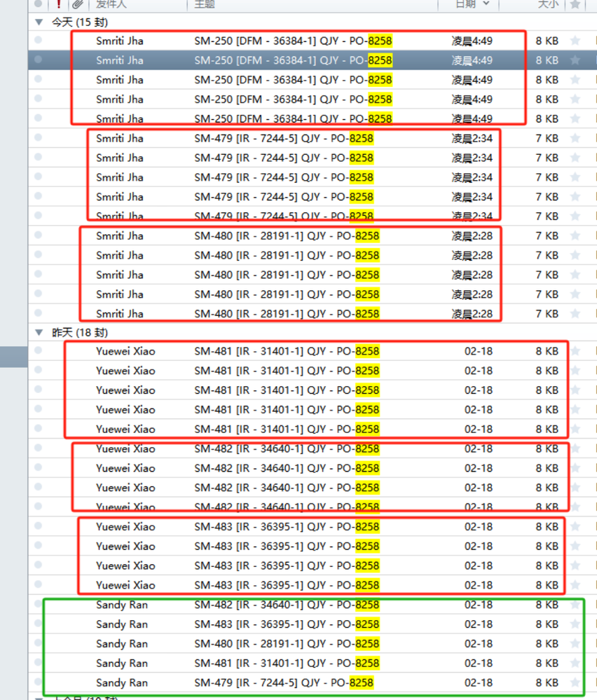Click Sandy Ran sender name in SM-479 row
This screenshot has width=597, height=700.
point(122,682)
